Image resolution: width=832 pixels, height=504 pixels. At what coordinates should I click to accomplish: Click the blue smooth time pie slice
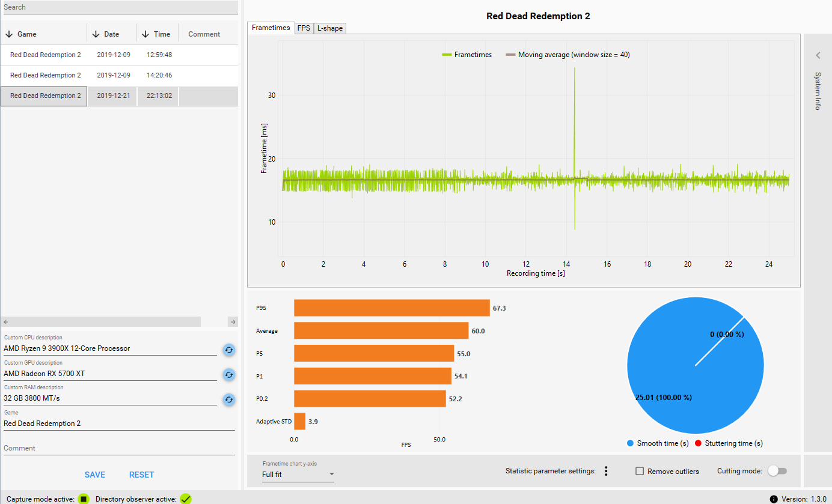[x=695, y=366]
